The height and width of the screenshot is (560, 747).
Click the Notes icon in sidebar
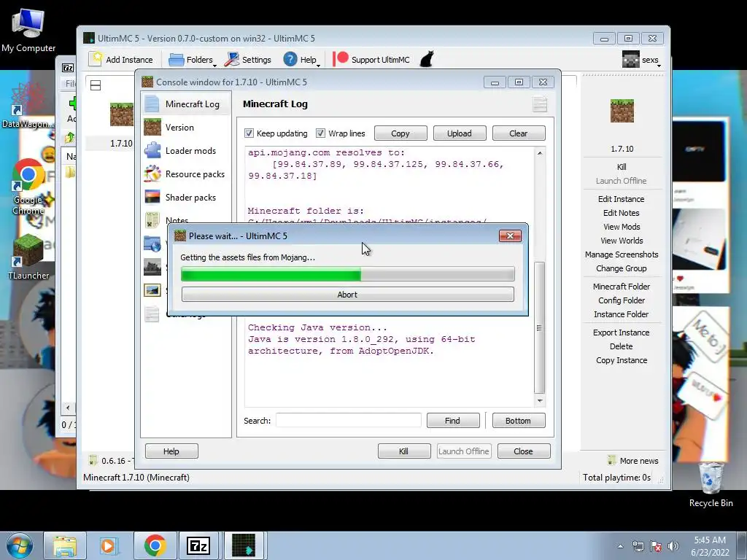(152, 220)
